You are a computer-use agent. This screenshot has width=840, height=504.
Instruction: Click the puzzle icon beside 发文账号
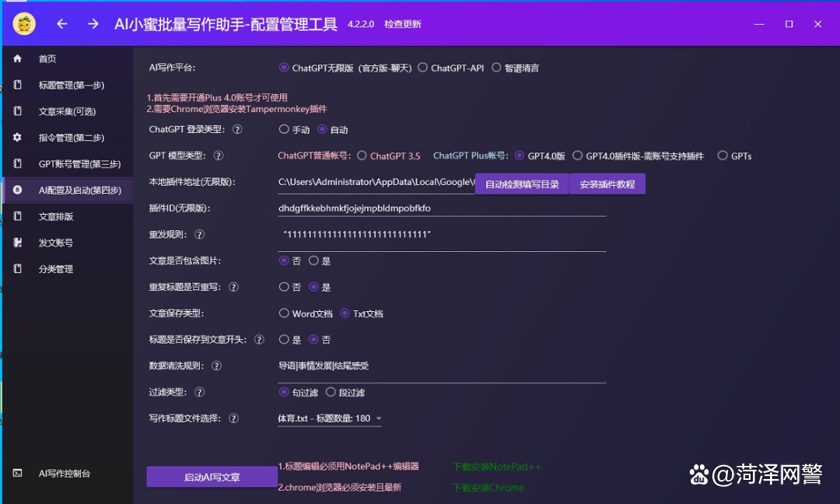18,242
